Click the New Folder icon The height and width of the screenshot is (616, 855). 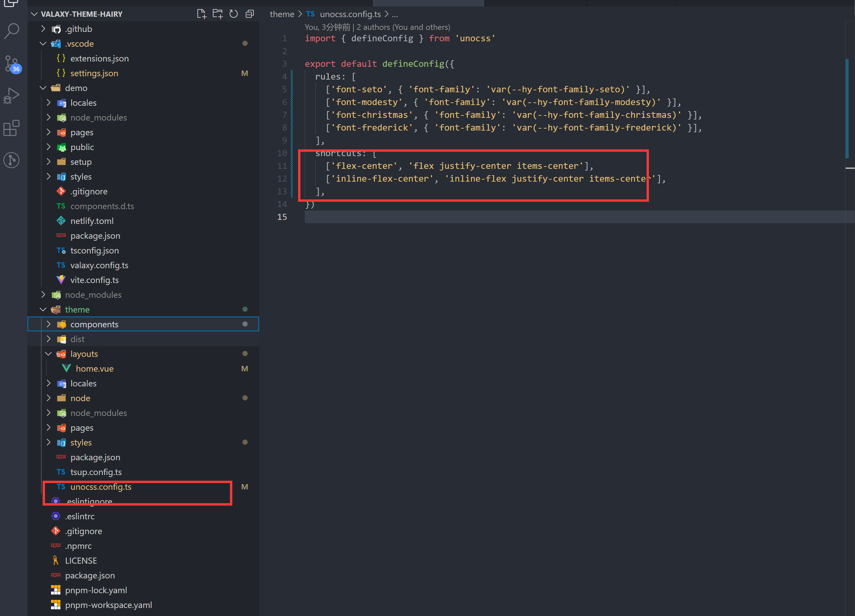[218, 14]
